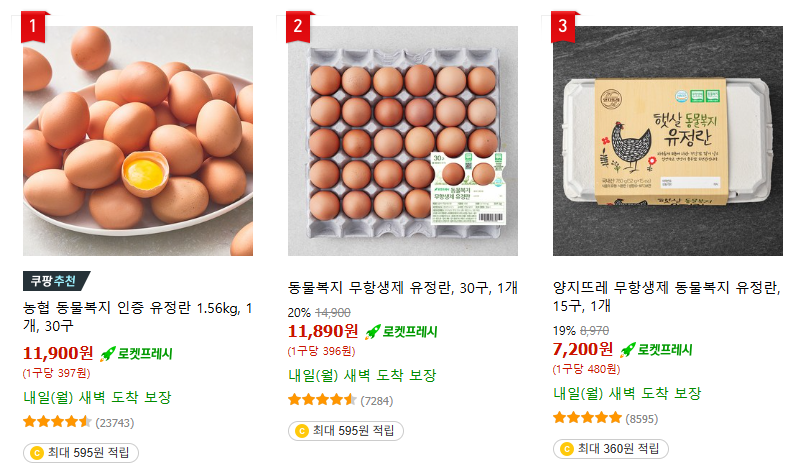The image size is (806, 476).
Task: Open 동물복지 무항생제 유정란 30구 title link
Action: (402, 287)
